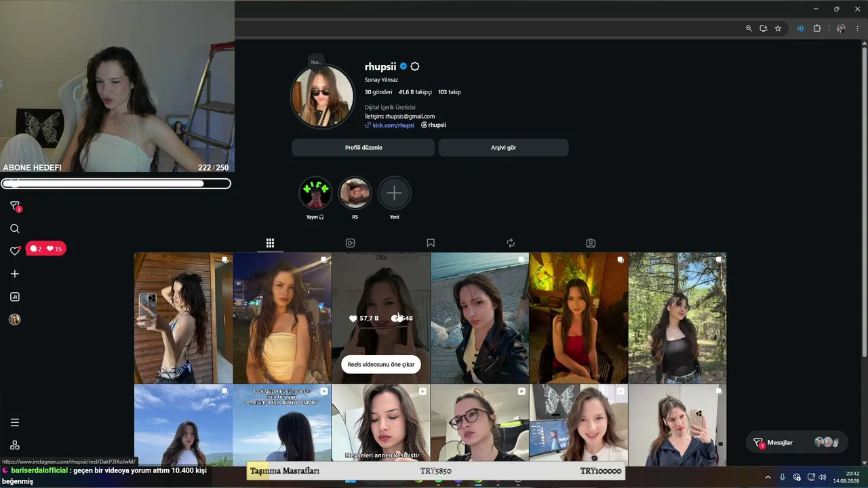This screenshot has width=868, height=488.
Task: Open the ponytail phone mirror selfie post
Action: tap(677, 425)
